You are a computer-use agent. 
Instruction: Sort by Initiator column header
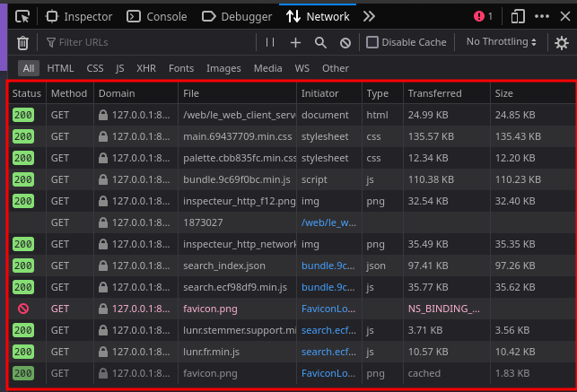[x=329, y=93]
